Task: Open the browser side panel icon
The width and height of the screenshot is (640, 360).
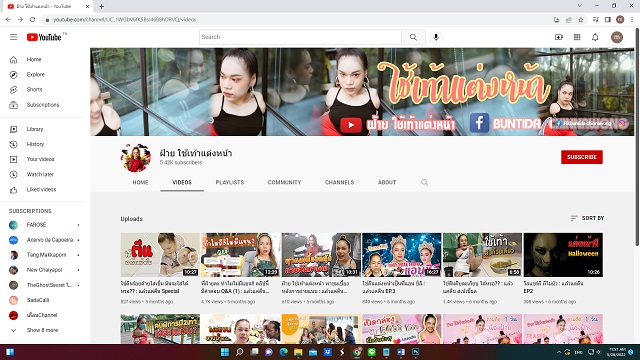Action: [608, 20]
